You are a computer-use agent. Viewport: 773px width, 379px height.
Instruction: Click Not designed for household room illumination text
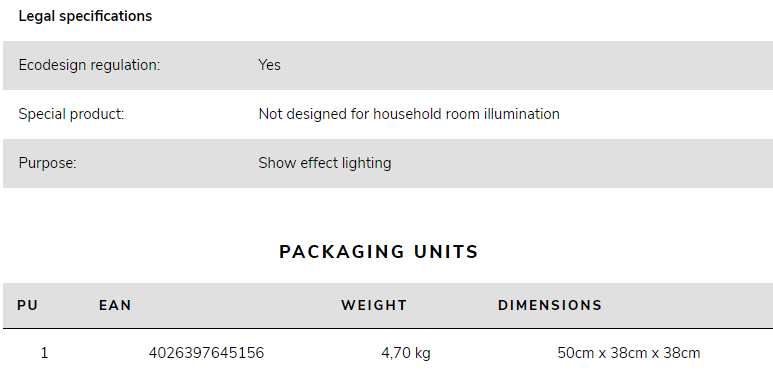click(409, 114)
